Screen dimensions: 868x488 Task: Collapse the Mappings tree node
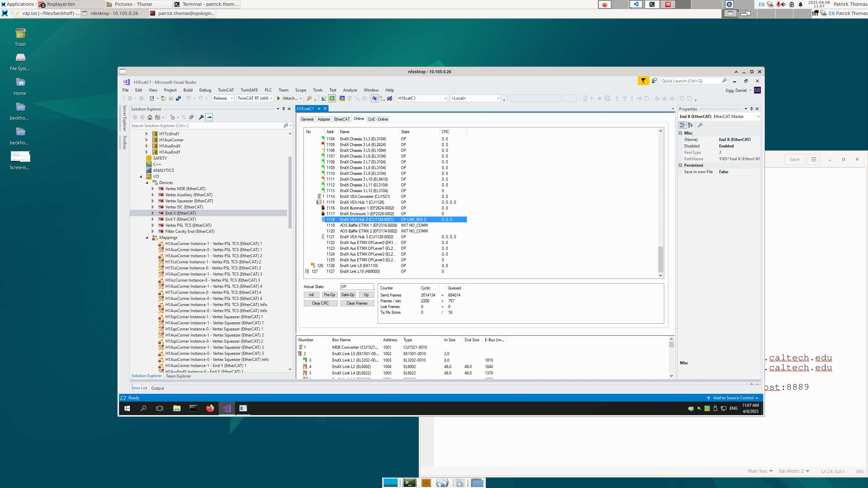click(x=147, y=238)
